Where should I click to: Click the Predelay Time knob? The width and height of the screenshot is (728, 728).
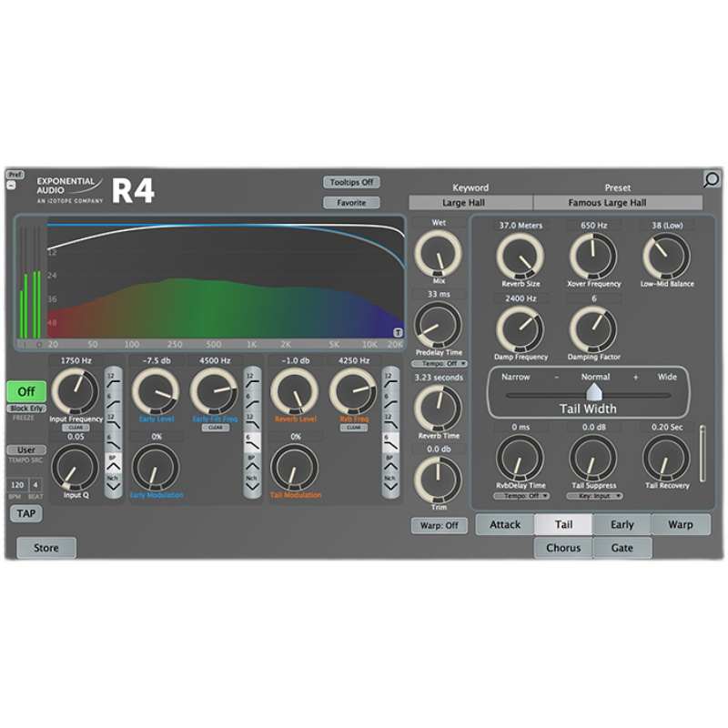[x=439, y=326]
